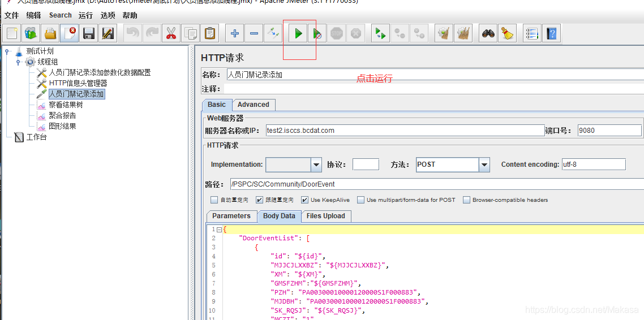Expand all nodes with plus icon
644x320 pixels.
point(235,33)
